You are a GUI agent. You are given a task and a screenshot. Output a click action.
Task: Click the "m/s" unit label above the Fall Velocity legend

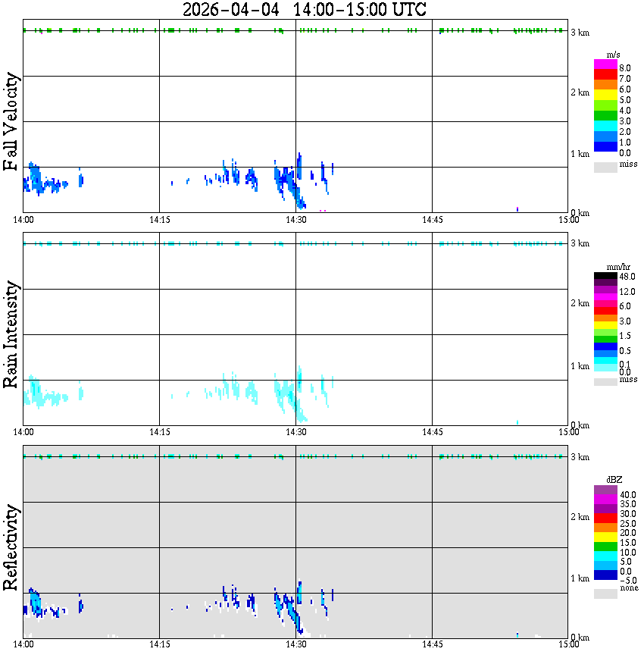tap(613, 55)
